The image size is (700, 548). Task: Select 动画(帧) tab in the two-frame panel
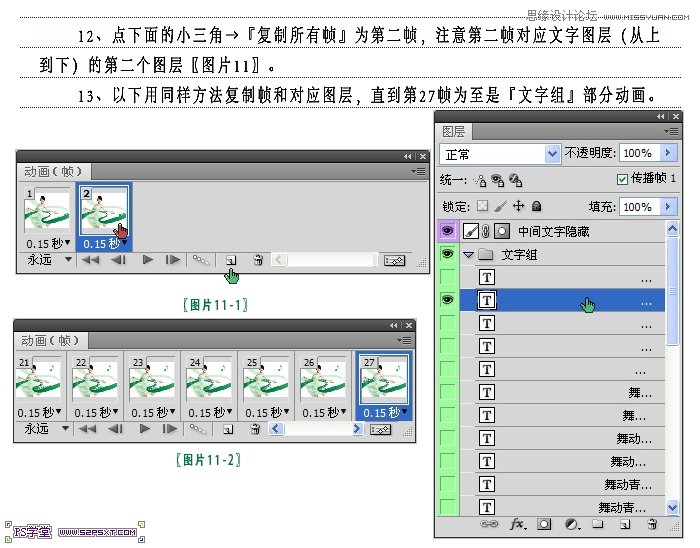tap(53, 171)
